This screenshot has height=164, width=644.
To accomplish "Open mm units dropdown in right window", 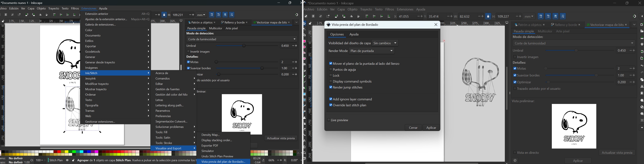I will pyautogui.click(x=529, y=16).
